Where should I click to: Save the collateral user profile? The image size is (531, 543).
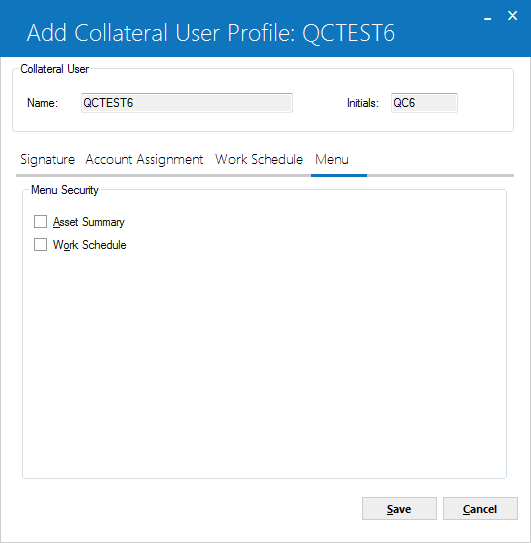click(399, 509)
